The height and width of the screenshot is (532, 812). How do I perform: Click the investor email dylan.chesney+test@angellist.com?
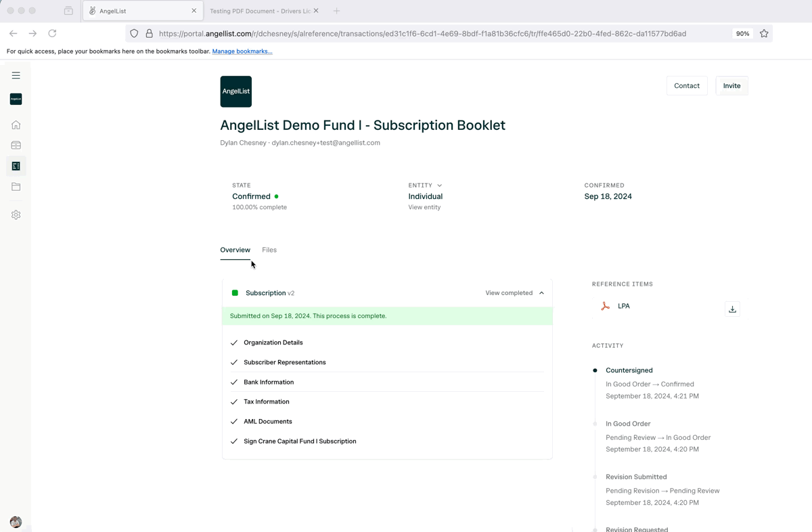click(326, 143)
